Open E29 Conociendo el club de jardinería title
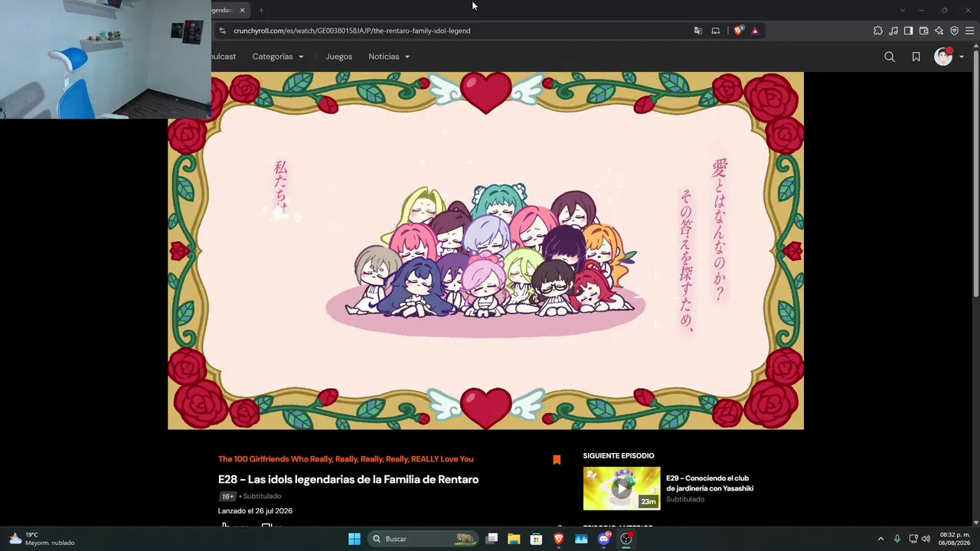The height and width of the screenshot is (551, 980). (710, 484)
